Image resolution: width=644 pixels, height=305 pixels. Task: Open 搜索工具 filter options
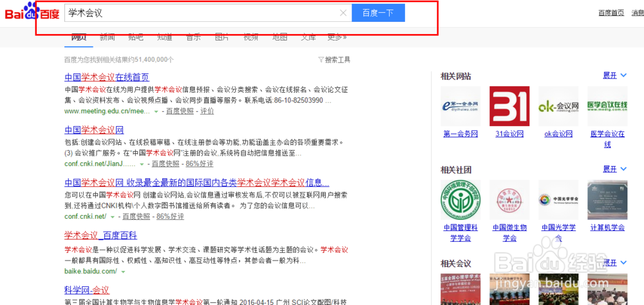334,60
